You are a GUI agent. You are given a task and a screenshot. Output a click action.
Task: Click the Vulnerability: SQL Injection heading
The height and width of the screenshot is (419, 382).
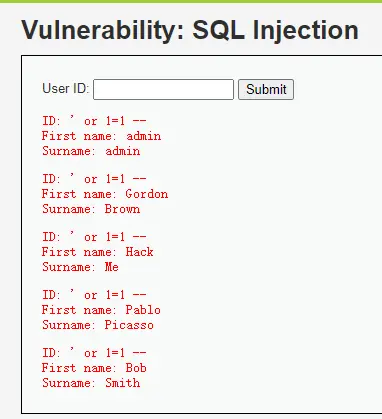190,30
